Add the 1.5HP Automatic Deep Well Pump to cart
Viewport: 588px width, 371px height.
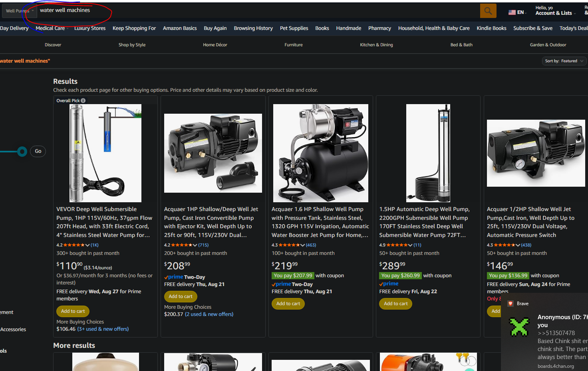click(396, 304)
